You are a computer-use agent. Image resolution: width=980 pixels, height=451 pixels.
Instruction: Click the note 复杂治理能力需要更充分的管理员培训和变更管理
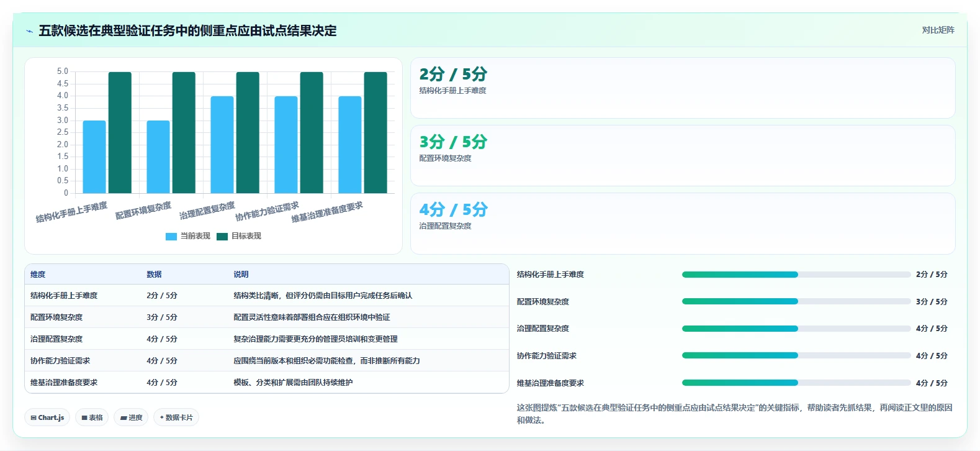click(315, 339)
